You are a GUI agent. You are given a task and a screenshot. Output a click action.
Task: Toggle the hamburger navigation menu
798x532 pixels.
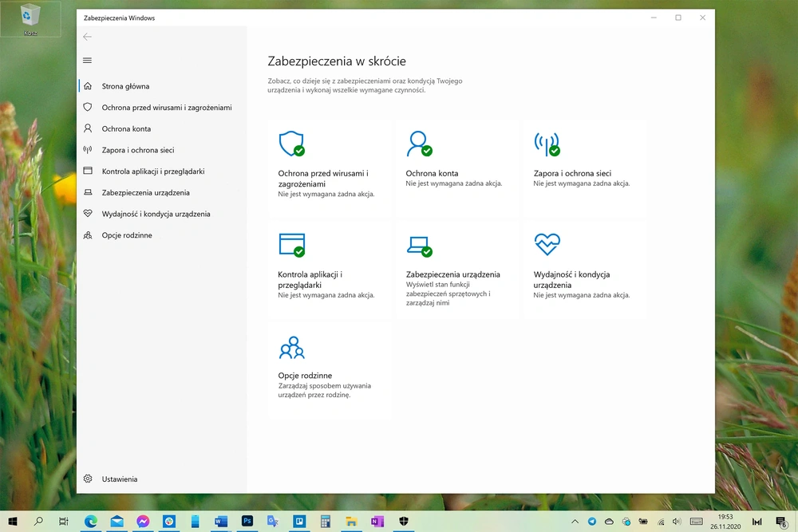(88, 61)
